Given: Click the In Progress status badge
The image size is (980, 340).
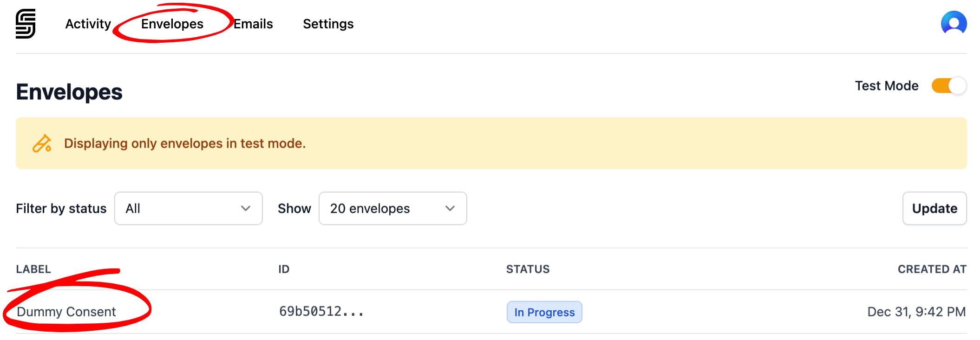Looking at the screenshot, I should (544, 312).
